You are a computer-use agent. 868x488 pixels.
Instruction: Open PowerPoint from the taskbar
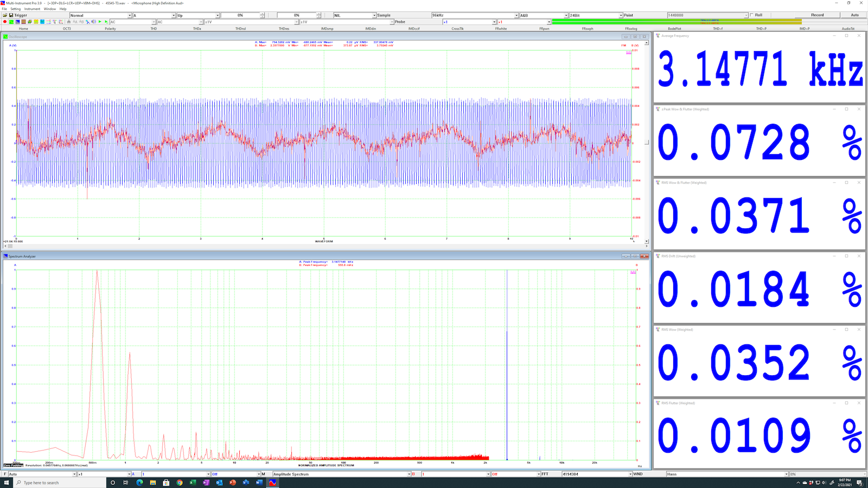[x=233, y=483]
